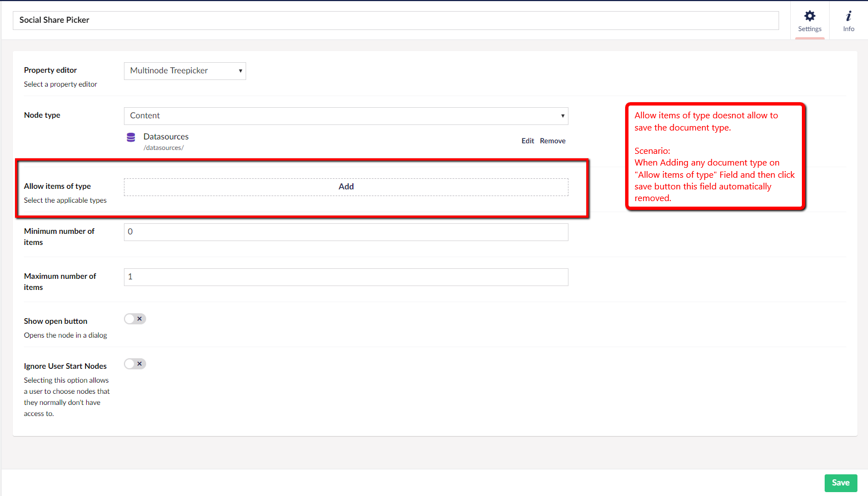Click the Settings gear icon

[809, 16]
